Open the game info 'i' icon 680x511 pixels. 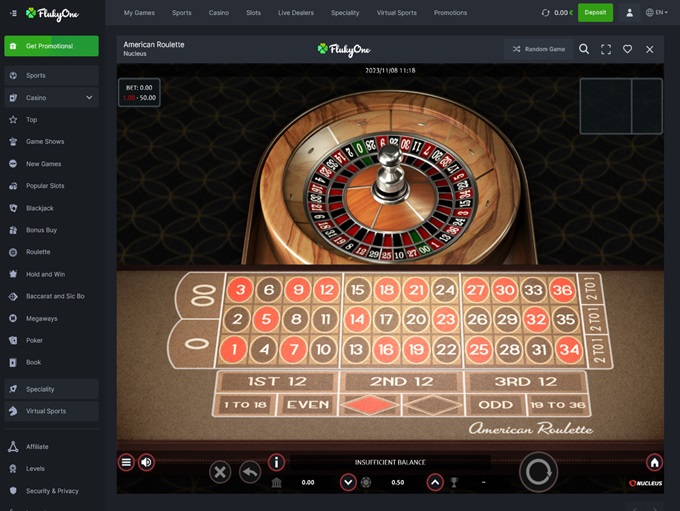(x=276, y=462)
